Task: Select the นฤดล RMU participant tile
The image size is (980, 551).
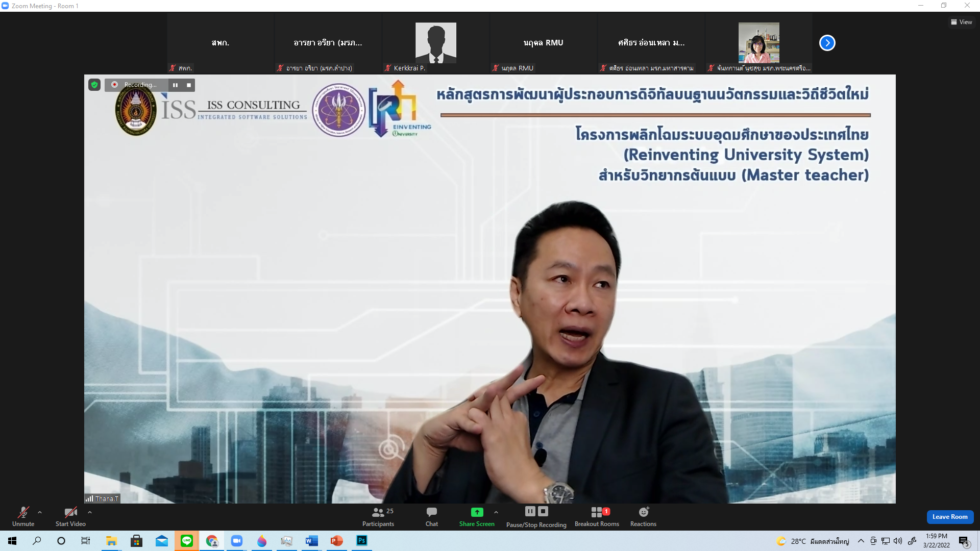Action: [544, 43]
